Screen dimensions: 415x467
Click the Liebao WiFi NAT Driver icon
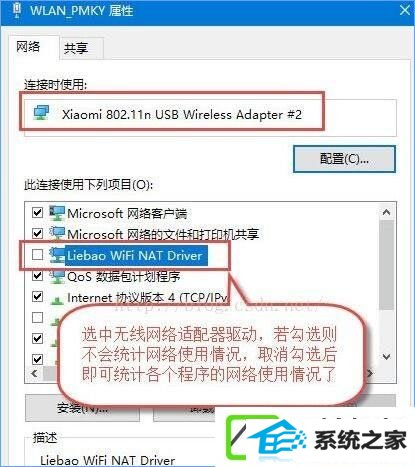click(57, 255)
